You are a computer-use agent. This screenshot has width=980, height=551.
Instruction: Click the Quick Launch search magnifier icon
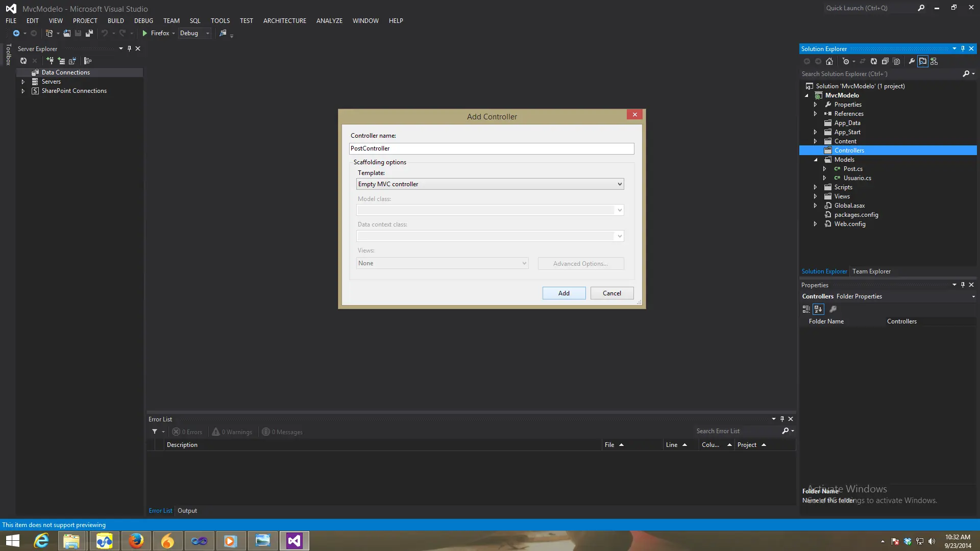pyautogui.click(x=921, y=8)
